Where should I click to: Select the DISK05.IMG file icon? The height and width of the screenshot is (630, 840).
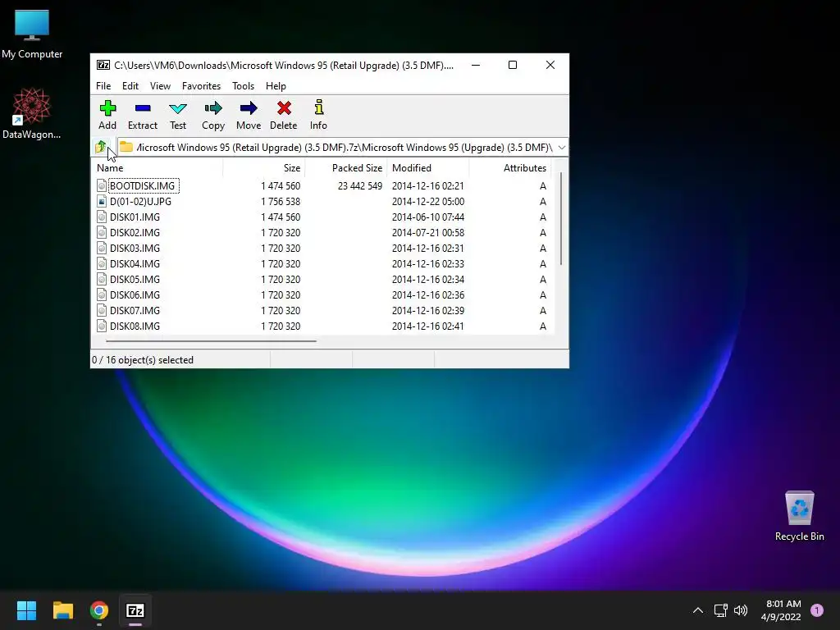pyautogui.click(x=102, y=279)
